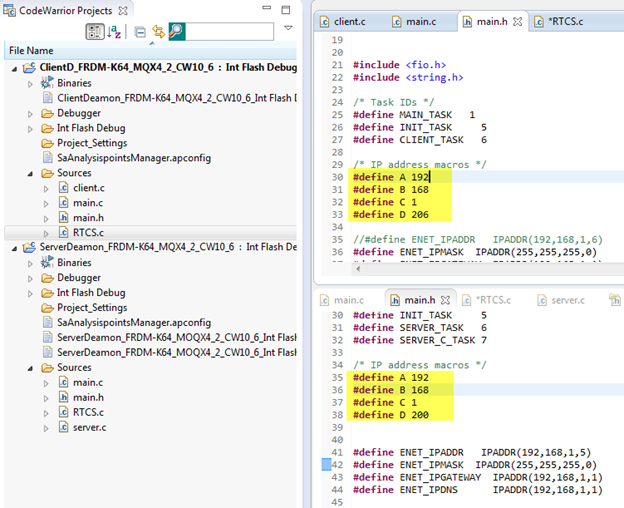This screenshot has height=508, width=624.
Task: Switch to main.c tab in top editor
Action: 421,21
